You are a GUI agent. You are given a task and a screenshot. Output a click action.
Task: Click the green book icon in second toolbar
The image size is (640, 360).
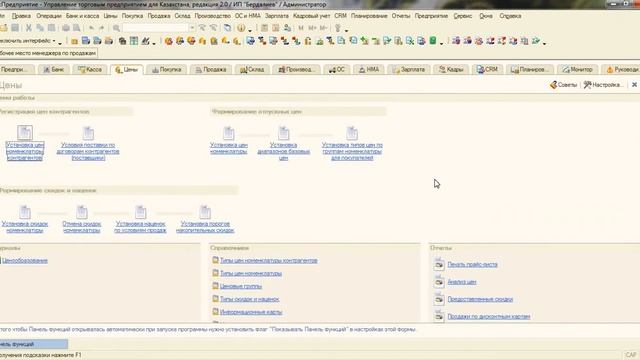[433, 40]
